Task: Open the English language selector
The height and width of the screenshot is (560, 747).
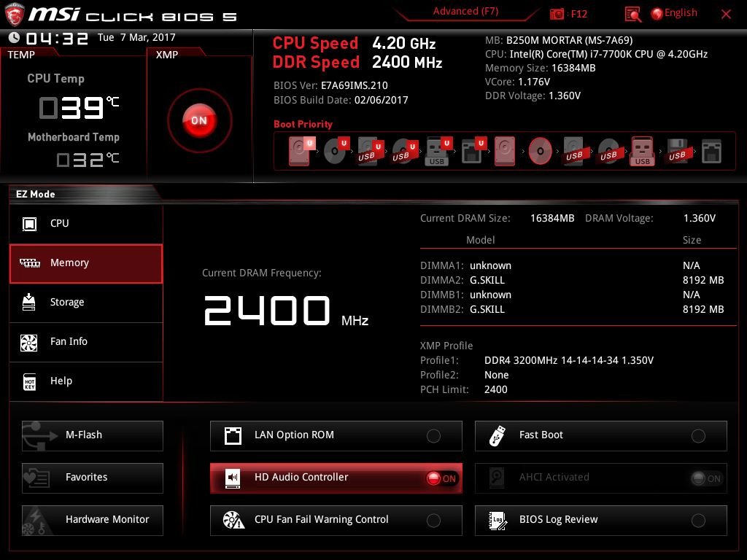Action: click(x=674, y=13)
